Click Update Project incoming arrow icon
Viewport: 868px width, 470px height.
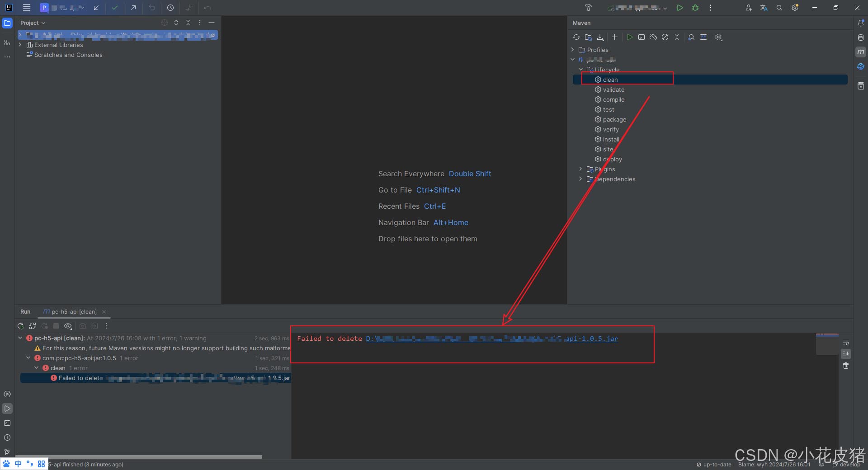click(96, 8)
